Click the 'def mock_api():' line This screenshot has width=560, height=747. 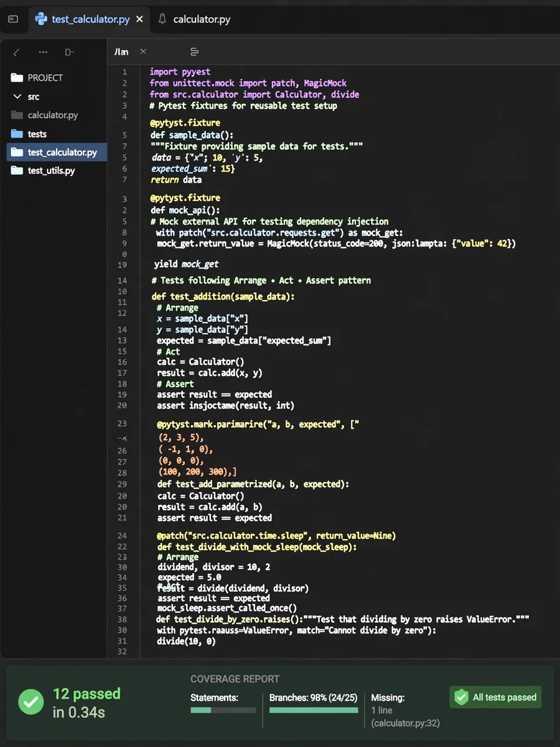click(x=185, y=210)
